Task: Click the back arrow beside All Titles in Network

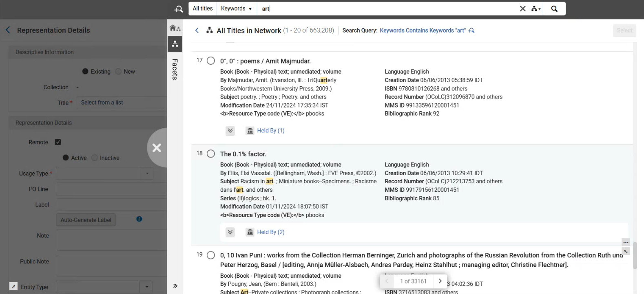Action: click(197, 31)
